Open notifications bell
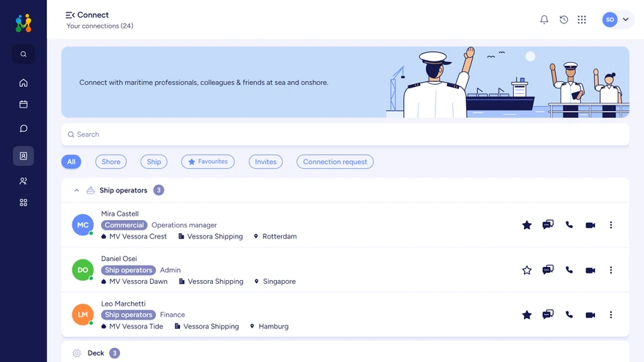The width and height of the screenshot is (644, 362). pos(544,19)
